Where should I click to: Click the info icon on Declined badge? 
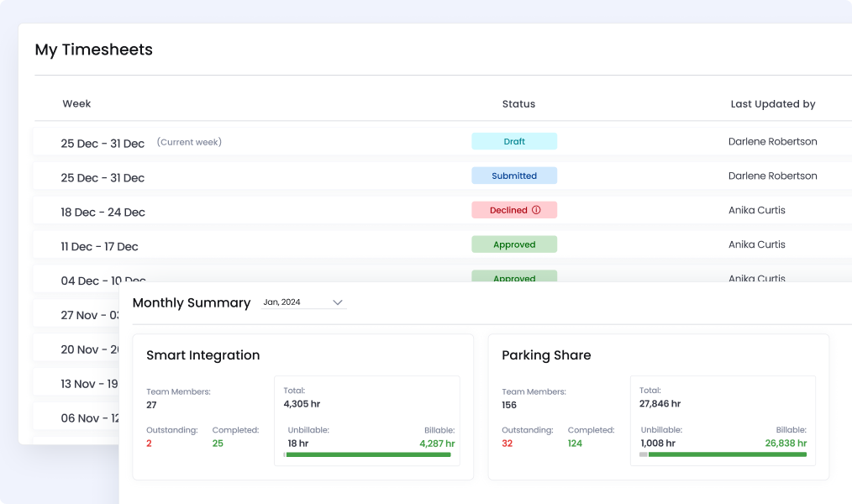click(536, 210)
